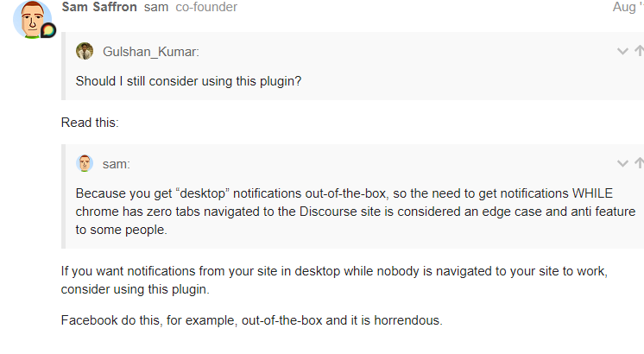Click the quoted text 'Should I still consider using this plugin?'
Viewport: 644px width, 354px height.
point(188,81)
